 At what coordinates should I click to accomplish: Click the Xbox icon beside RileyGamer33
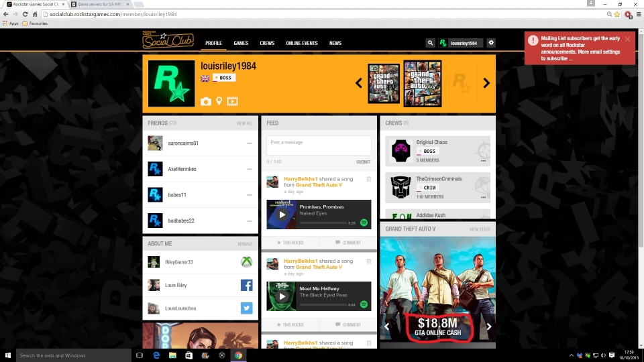pyautogui.click(x=246, y=262)
